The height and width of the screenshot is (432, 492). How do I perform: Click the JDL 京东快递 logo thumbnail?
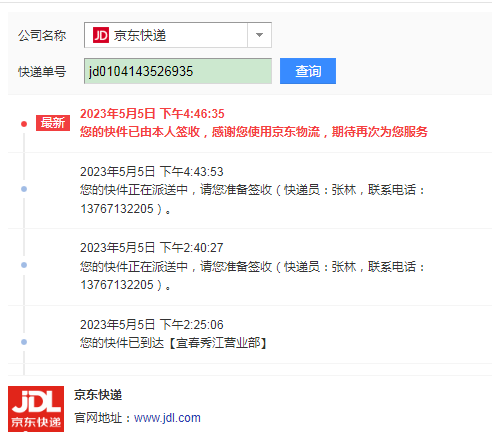[36, 409]
